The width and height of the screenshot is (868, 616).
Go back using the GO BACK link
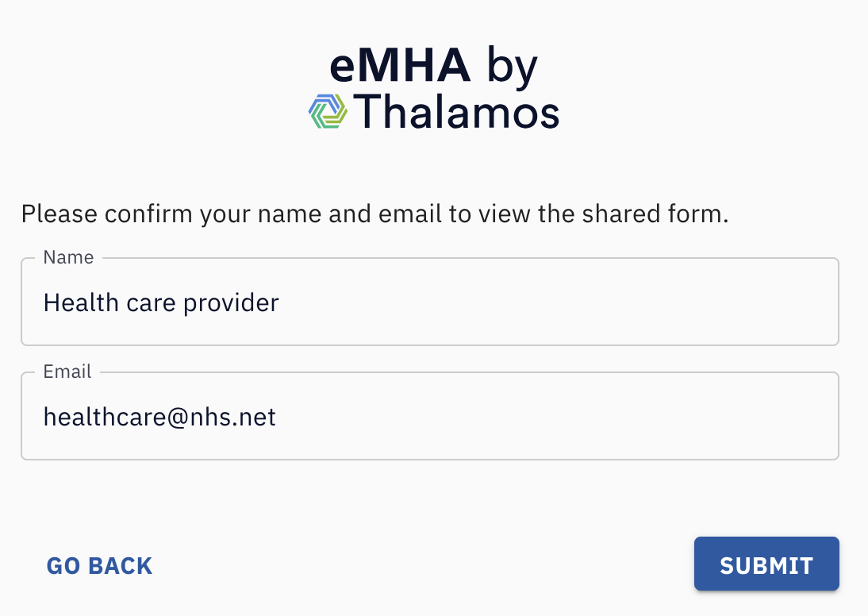click(99, 566)
